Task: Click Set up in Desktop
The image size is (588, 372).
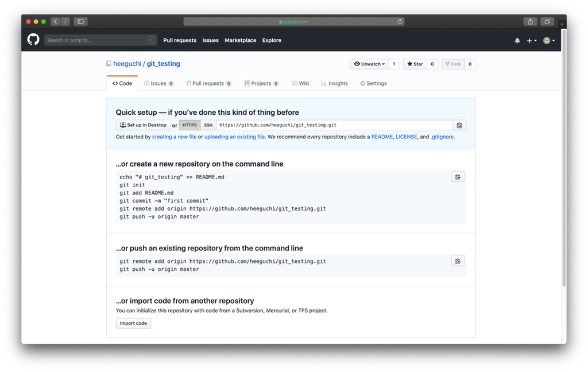Action: tap(143, 125)
